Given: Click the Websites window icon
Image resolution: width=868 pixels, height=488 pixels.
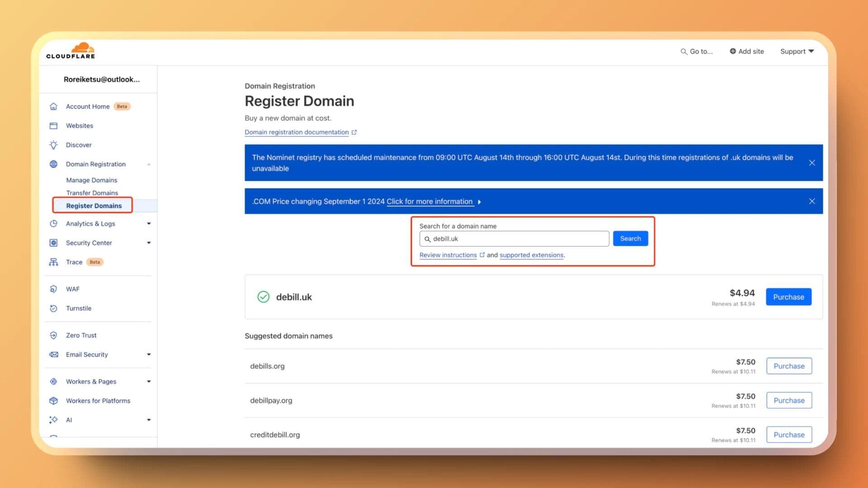Looking at the screenshot, I should [53, 126].
